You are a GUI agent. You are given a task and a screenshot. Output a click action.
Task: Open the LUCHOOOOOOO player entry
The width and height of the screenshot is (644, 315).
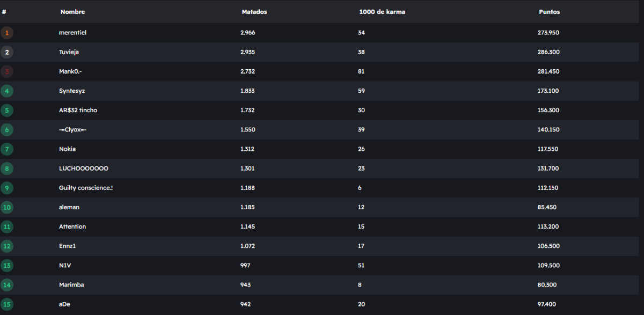(84, 169)
